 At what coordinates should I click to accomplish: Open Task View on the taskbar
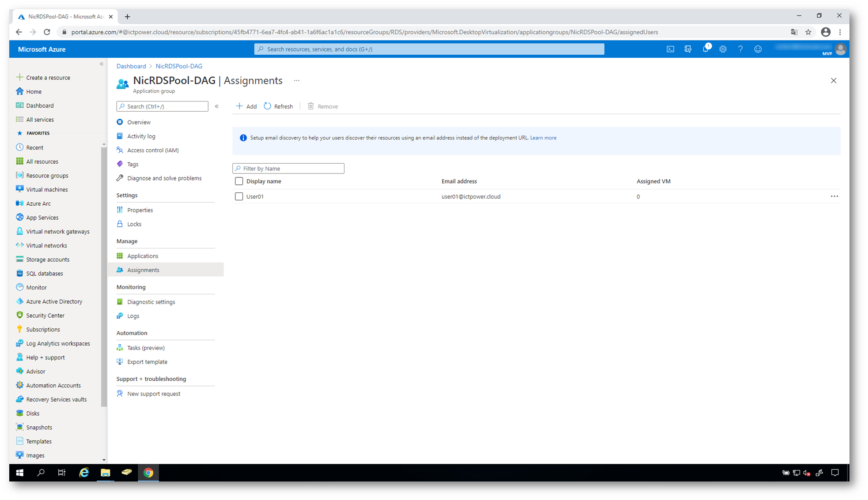pos(62,473)
